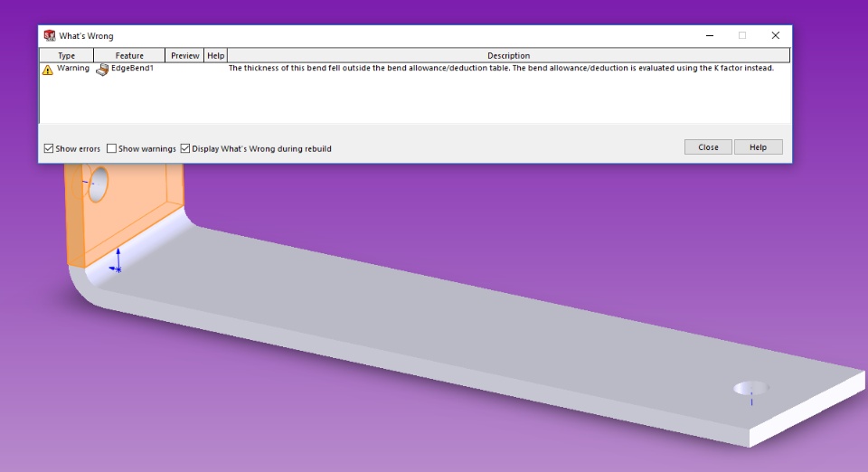
Task: Open Help via the bottom Help button
Action: click(x=758, y=147)
